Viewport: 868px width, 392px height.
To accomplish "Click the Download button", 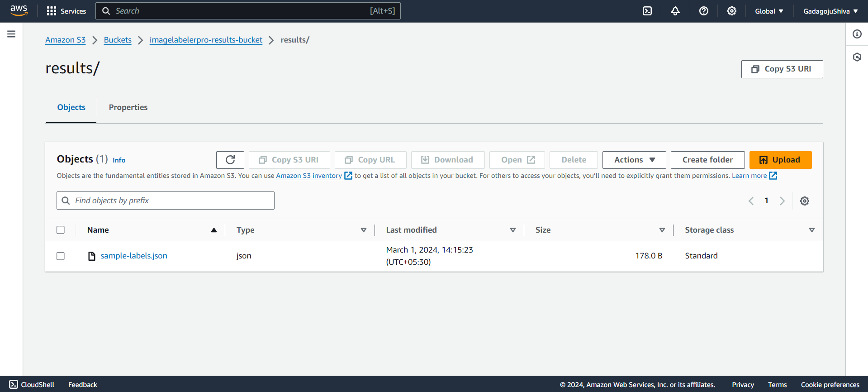I will point(448,160).
